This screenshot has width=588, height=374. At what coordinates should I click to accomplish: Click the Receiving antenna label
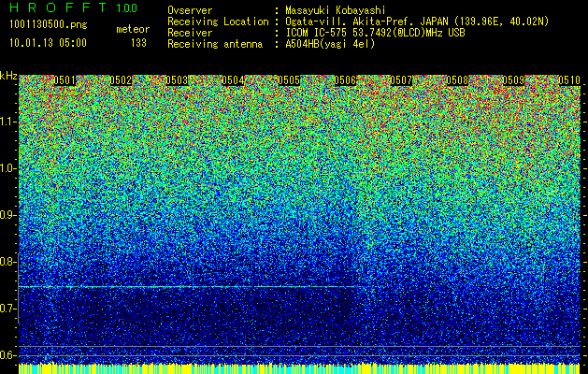[x=215, y=44]
